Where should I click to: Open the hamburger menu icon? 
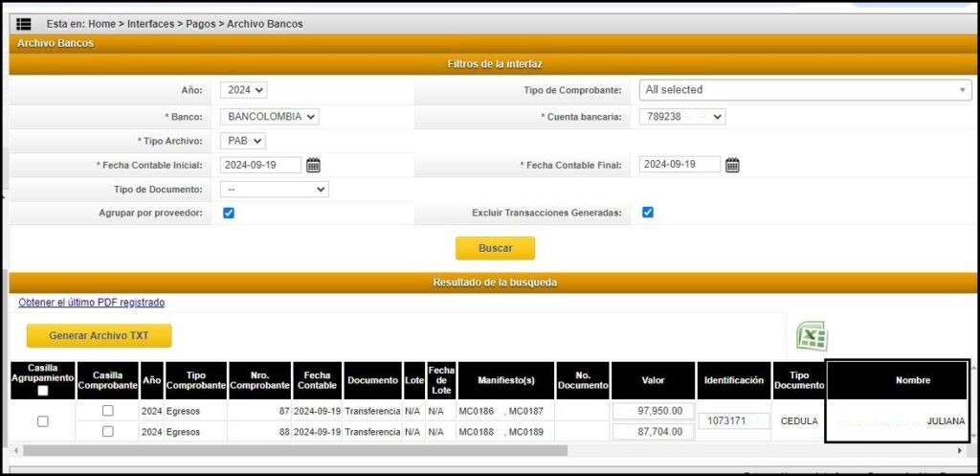24,23
